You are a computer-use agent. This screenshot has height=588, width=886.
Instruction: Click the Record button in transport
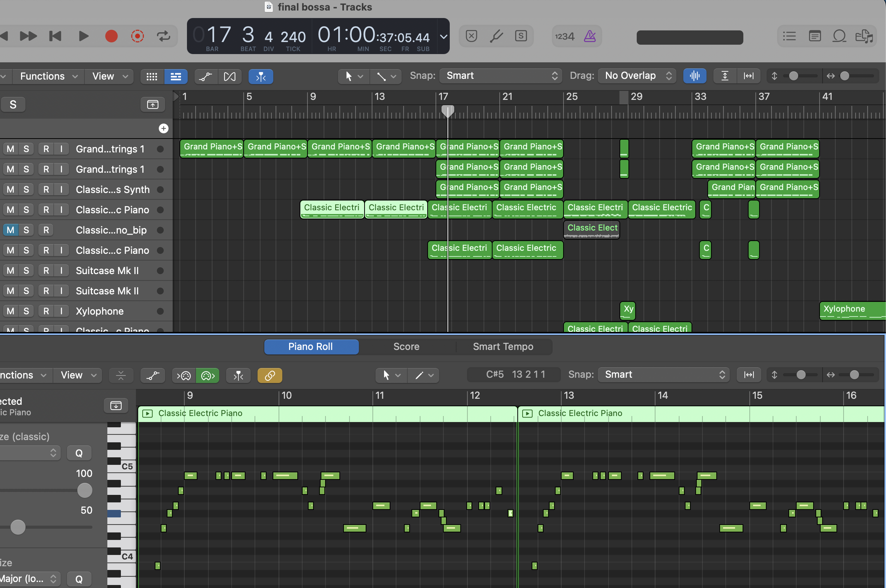tap(111, 36)
